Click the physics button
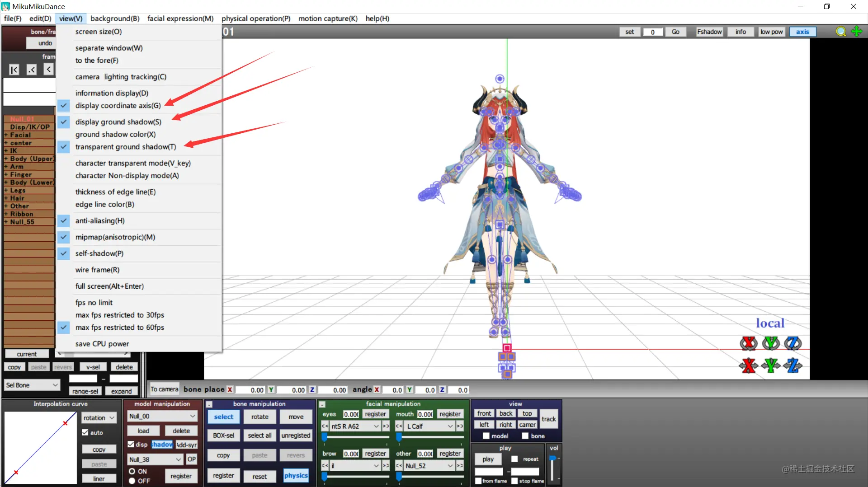Screen dimensions: 868x487 296,475
